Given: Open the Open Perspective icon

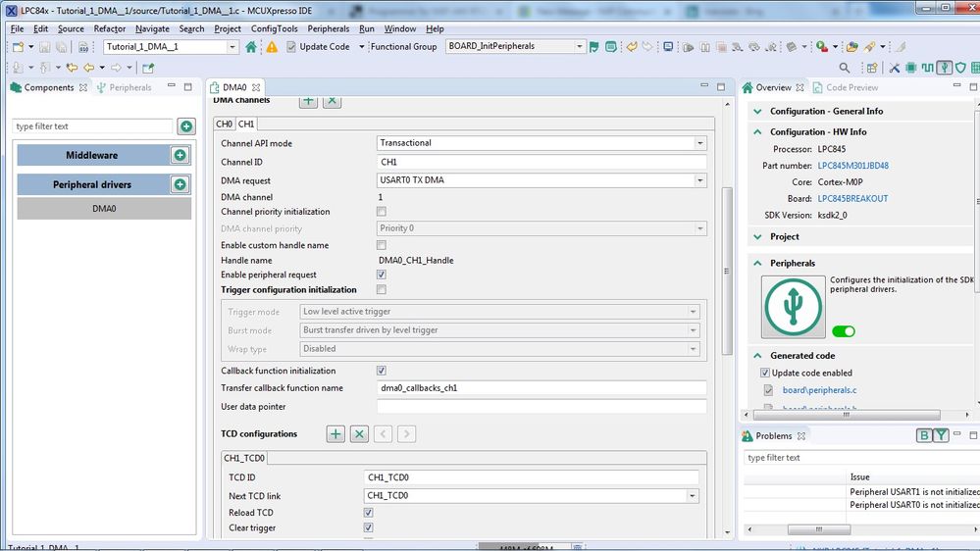Looking at the screenshot, I should [872, 68].
